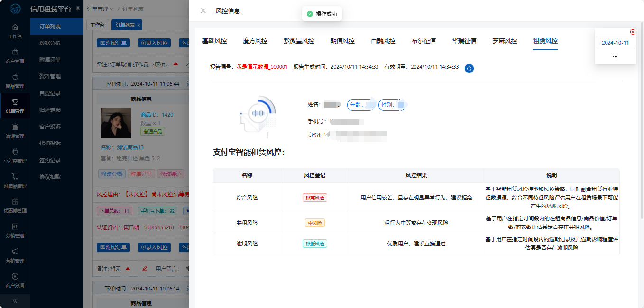Switch to the 紫微星风控 tab
Image resolution: width=644 pixels, height=308 pixels.
tap(299, 41)
